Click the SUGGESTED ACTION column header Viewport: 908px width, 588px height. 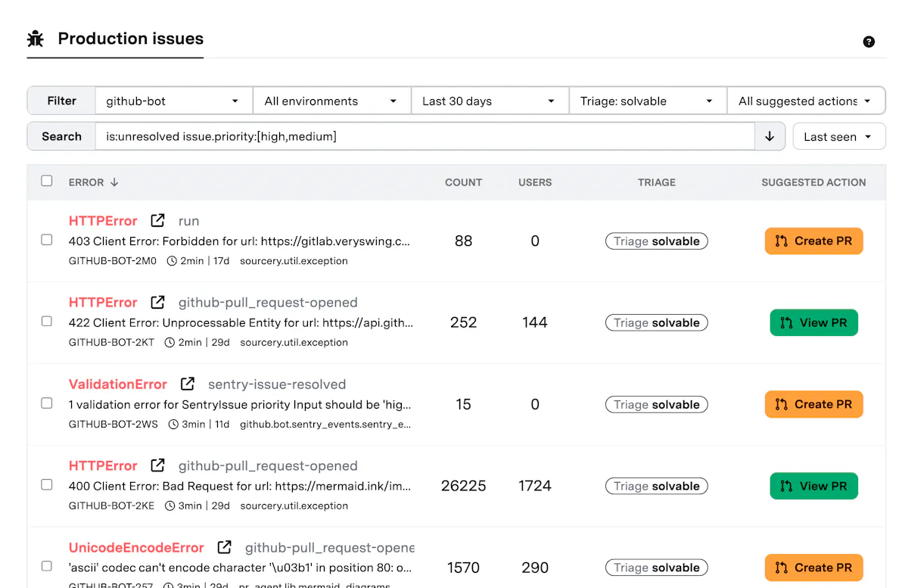[x=813, y=182]
